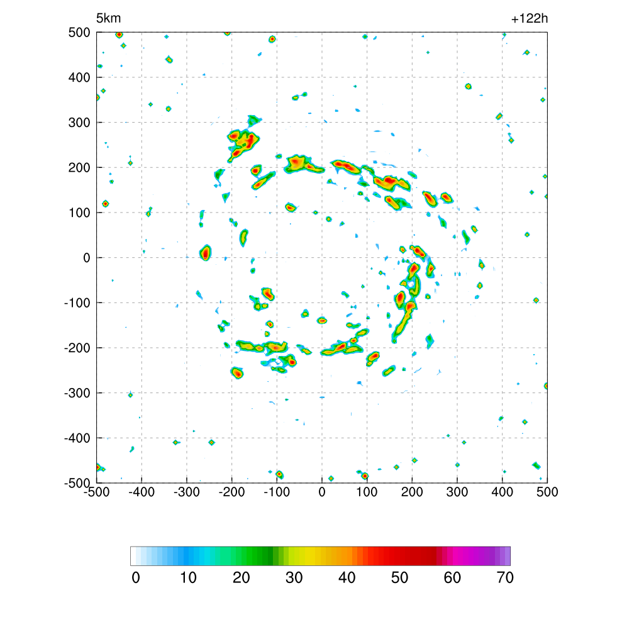
Task: Click the colorbar value label 50
Action: click(x=399, y=578)
